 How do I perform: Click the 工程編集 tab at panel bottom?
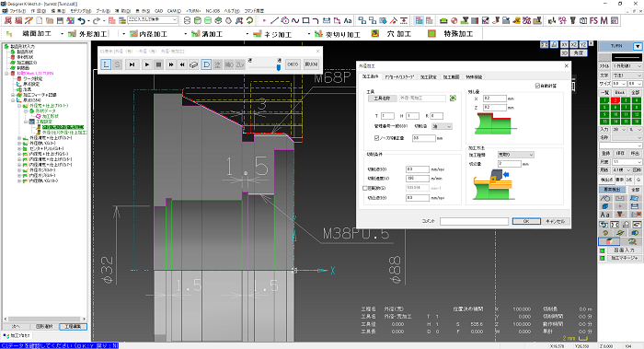[73, 326]
